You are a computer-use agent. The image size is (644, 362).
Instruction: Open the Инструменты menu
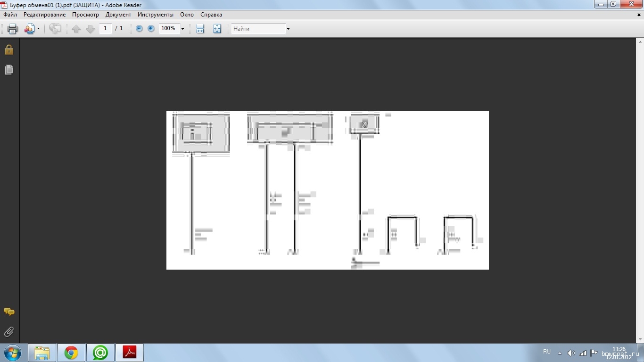click(156, 15)
